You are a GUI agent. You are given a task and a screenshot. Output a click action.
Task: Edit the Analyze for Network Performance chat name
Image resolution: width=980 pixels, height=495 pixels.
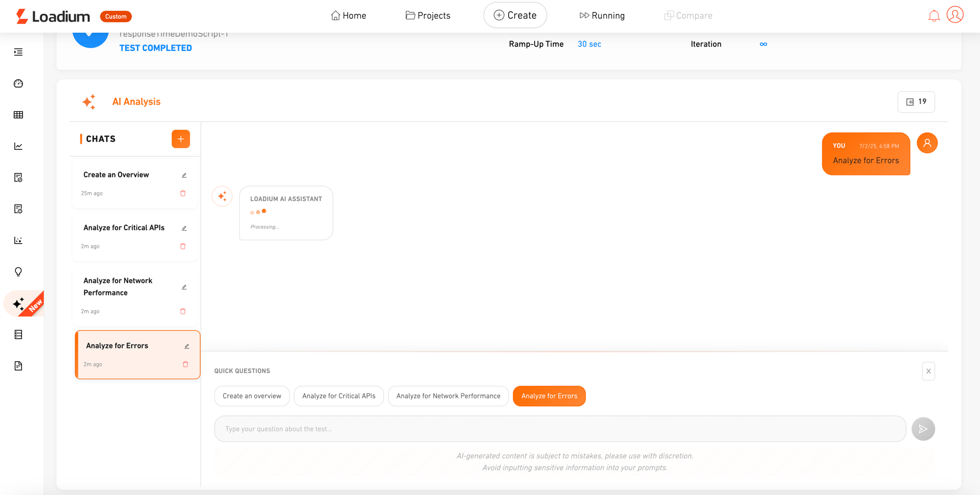pos(184,287)
